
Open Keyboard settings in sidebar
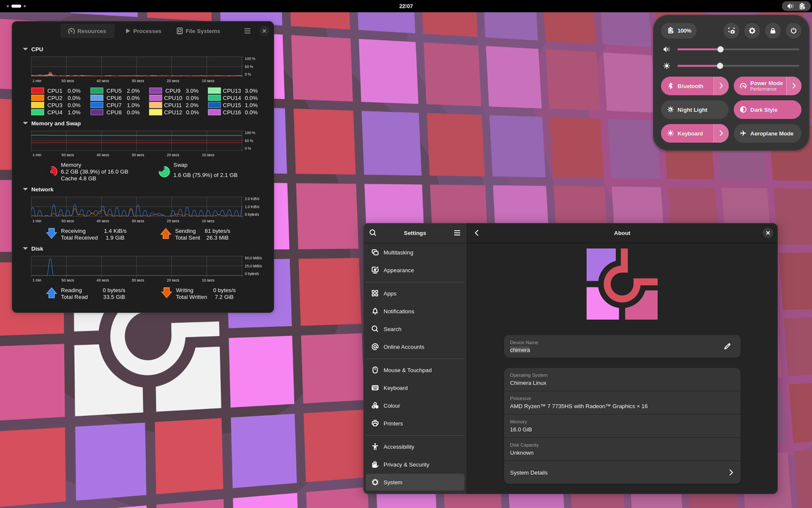point(415,388)
